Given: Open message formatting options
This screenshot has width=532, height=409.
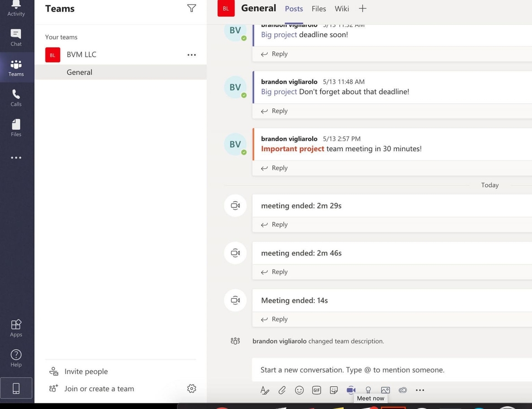Looking at the screenshot, I should [x=265, y=390].
